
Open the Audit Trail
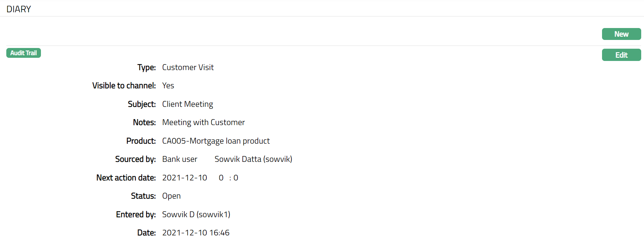click(x=23, y=53)
